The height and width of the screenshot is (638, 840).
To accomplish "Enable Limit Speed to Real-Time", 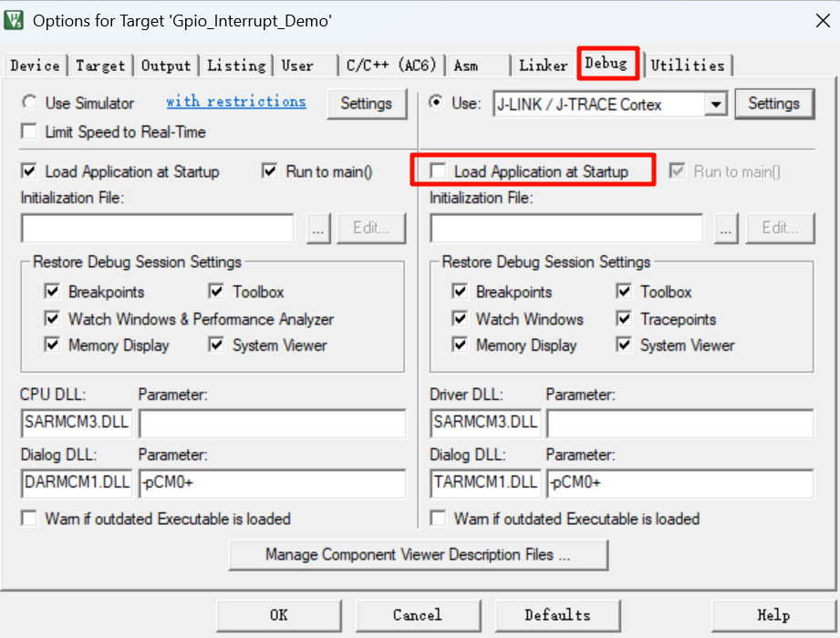I will (x=29, y=131).
